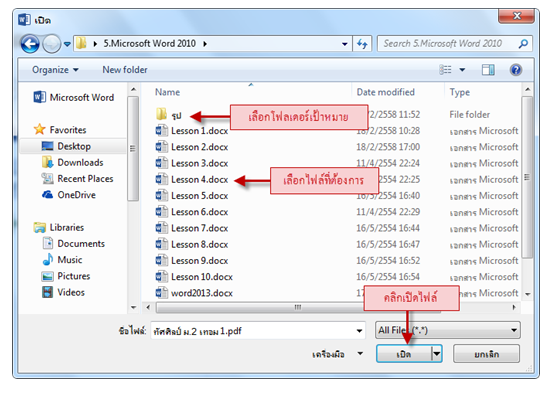The height and width of the screenshot is (393, 553).
Task: Close the เปิด dialog with X
Action: tap(517, 16)
